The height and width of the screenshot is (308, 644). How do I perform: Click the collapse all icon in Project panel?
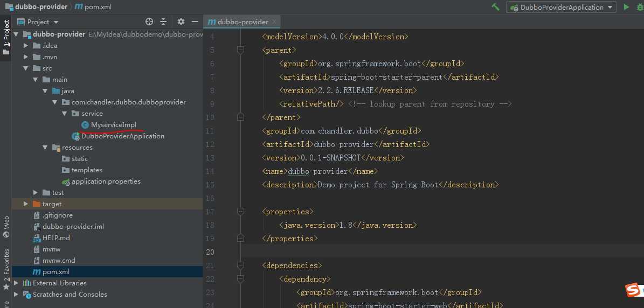pos(163,22)
